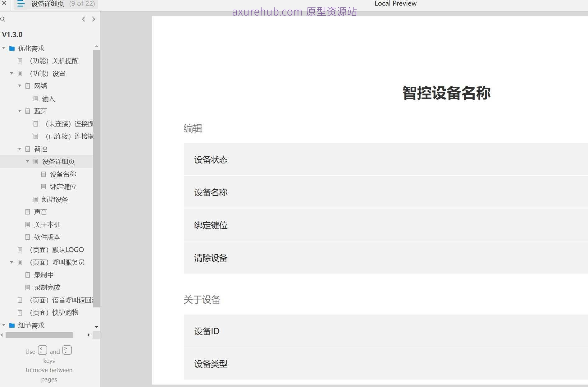The image size is (588, 387).
Task: Click the blue folder icon for 优化需求
Action: coord(12,48)
